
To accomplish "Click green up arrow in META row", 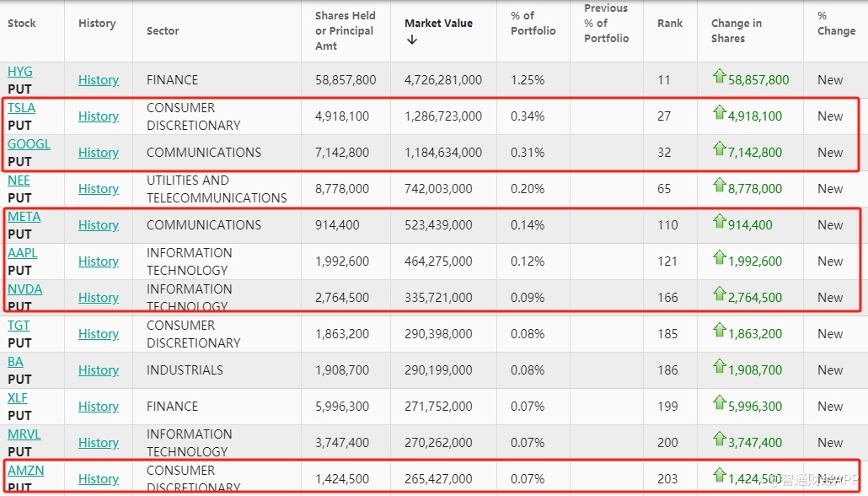I will pos(719,222).
